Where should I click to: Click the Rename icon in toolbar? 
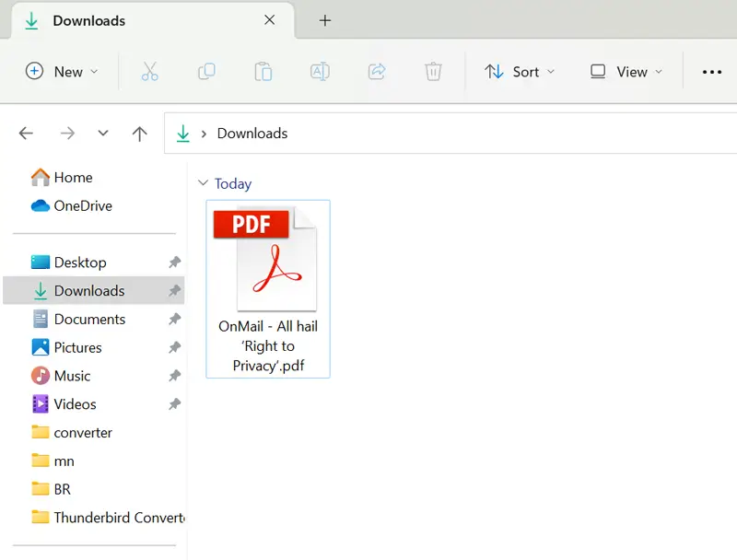pyautogui.click(x=320, y=72)
